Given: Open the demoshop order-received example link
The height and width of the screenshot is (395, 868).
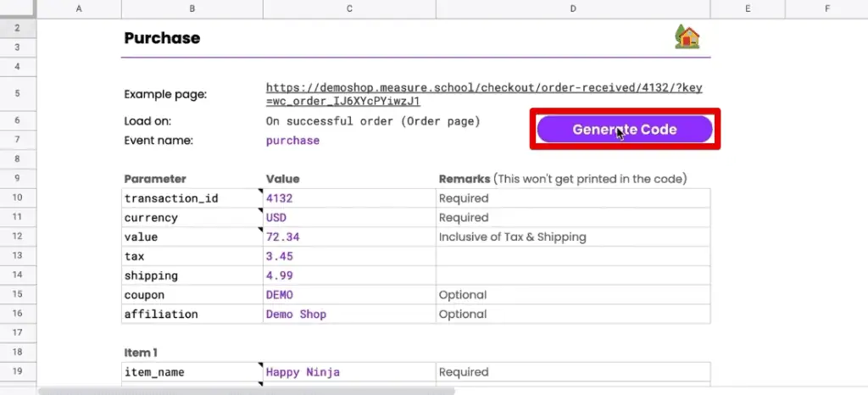Looking at the screenshot, I should coord(484,94).
